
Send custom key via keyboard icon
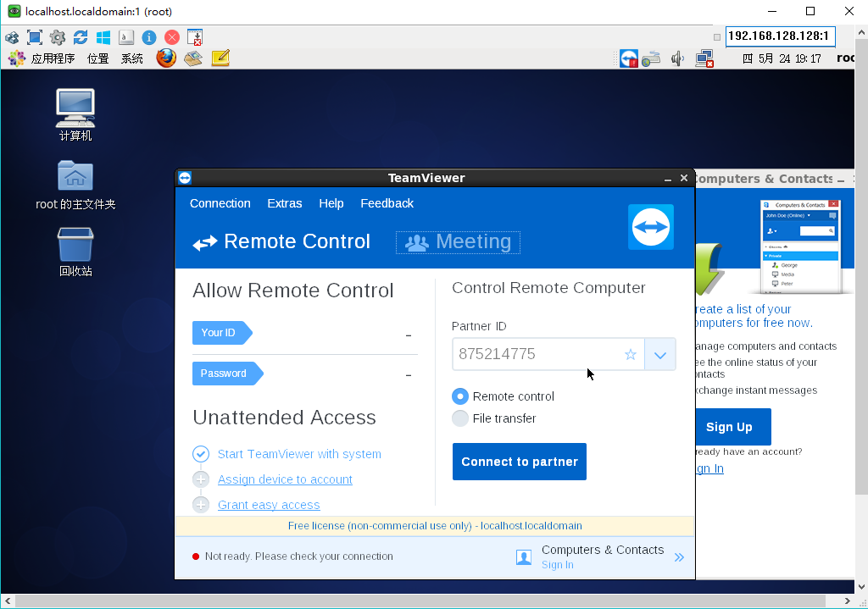coord(126,37)
